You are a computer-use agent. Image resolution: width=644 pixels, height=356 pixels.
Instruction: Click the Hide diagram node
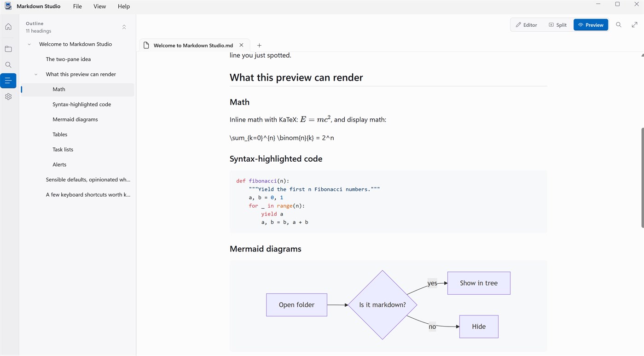click(x=479, y=327)
